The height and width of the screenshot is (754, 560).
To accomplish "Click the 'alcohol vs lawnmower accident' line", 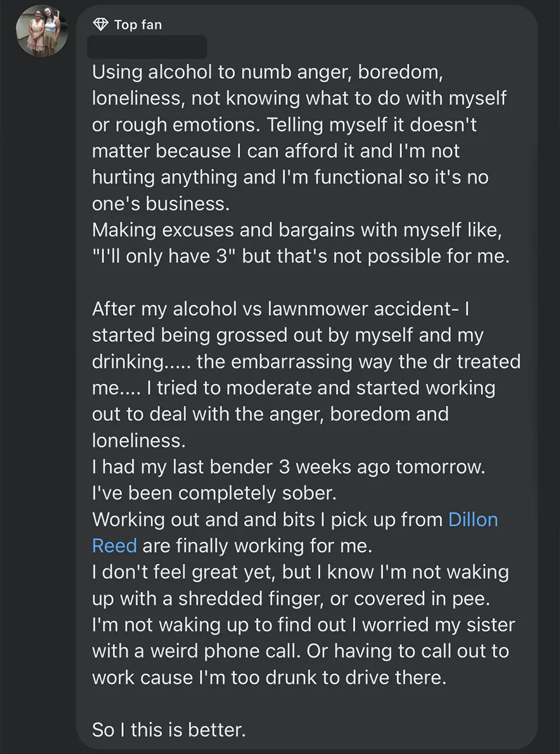I will pos(280,309).
